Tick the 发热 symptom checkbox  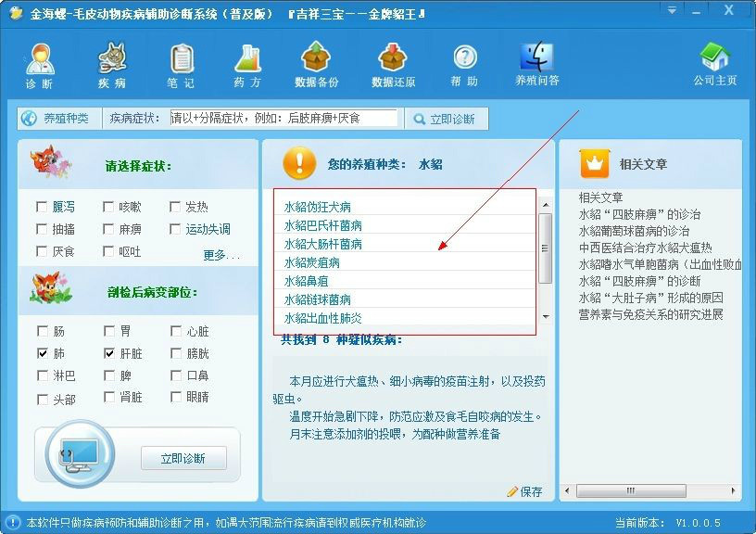point(176,207)
